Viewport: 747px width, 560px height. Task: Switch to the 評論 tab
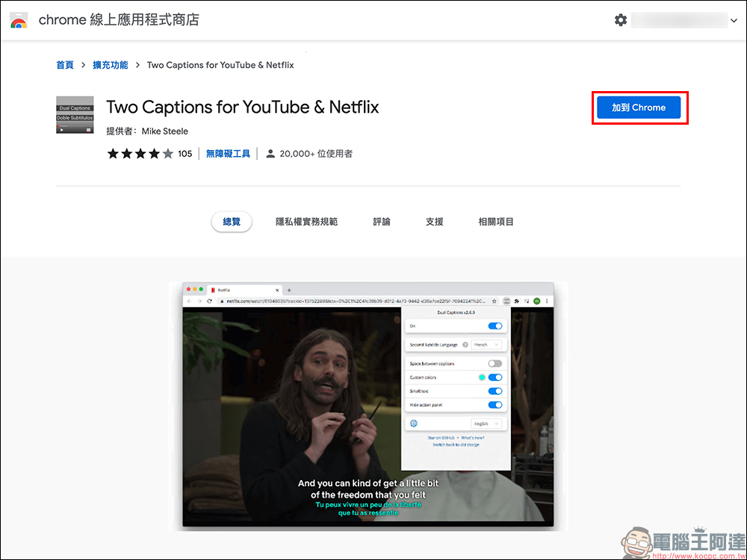click(382, 222)
